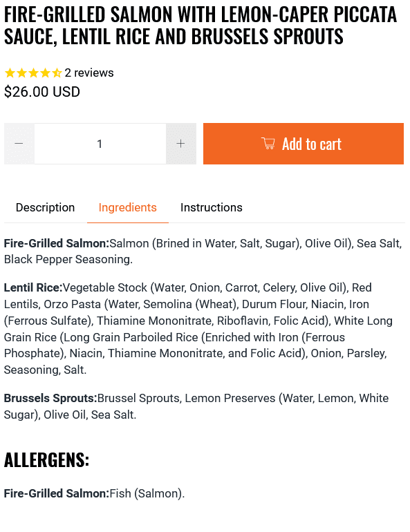Open the 2 reviews link
Viewport: 410px width, 532px height.
pos(89,73)
